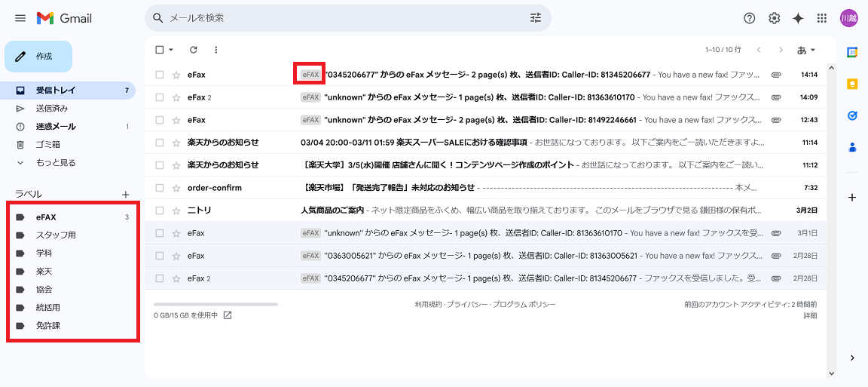
Task: Select the 楽天 label in sidebar
Action: (x=44, y=272)
